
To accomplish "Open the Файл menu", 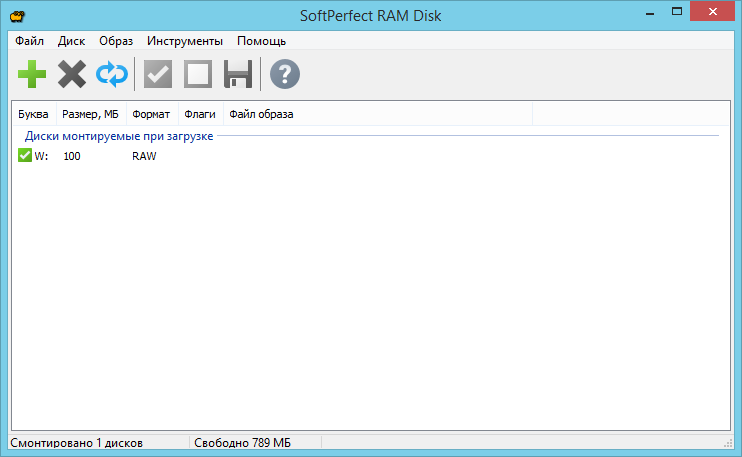I will point(30,41).
